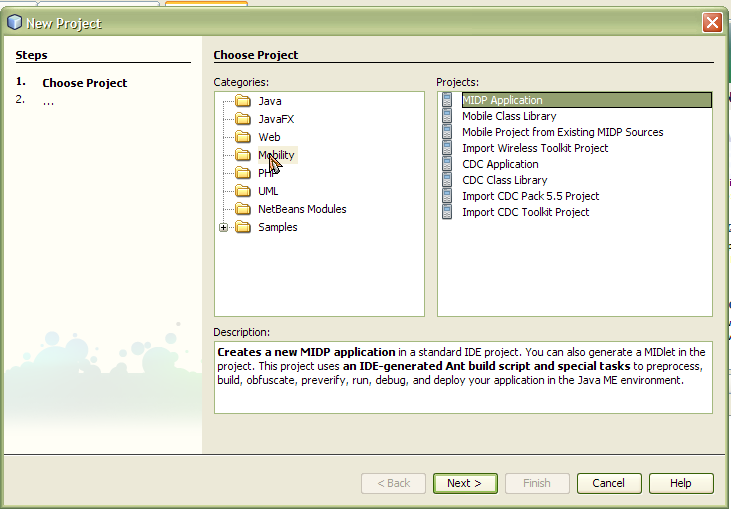Click the CDC Class Library phone icon

click(447, 180)
